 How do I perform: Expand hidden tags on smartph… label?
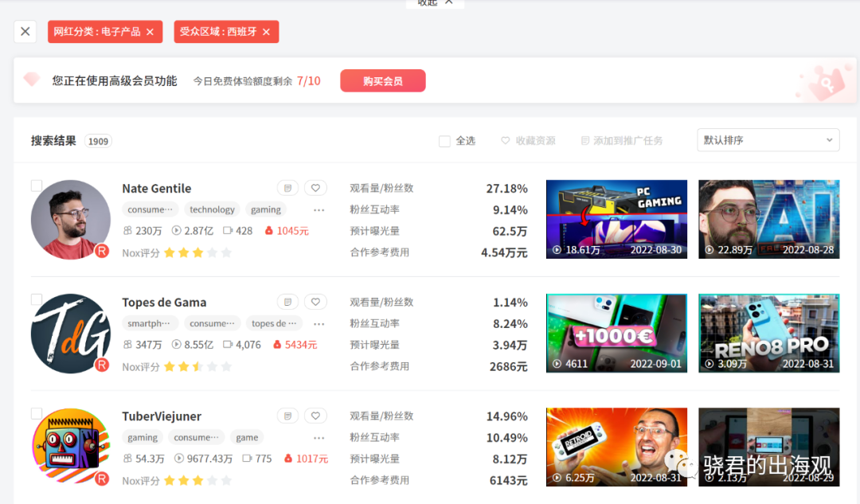150,323
